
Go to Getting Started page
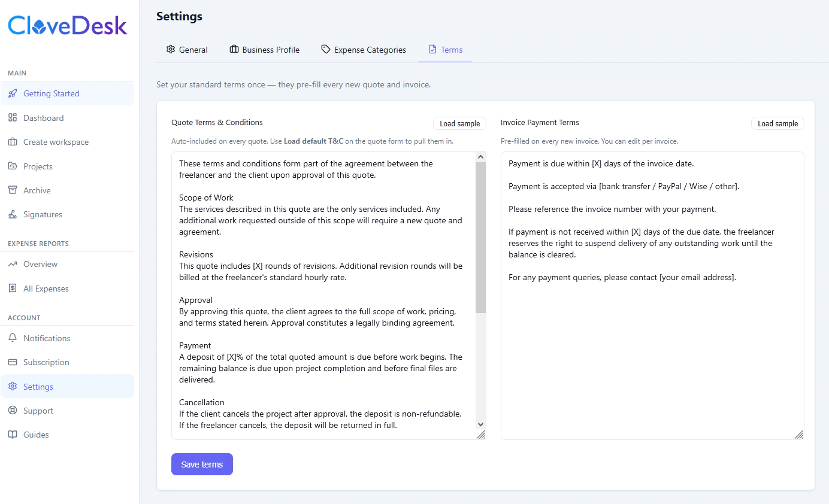point(67,93)
